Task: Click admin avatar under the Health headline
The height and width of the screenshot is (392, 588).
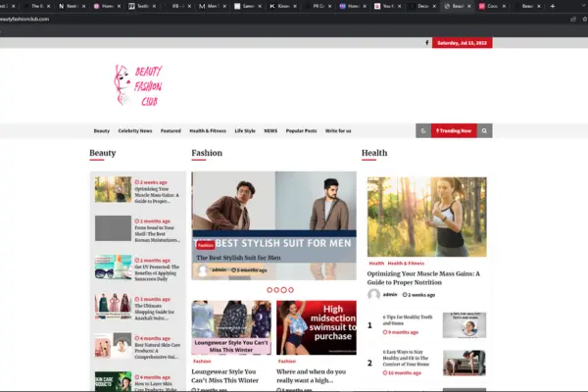Action: (373, 295)
